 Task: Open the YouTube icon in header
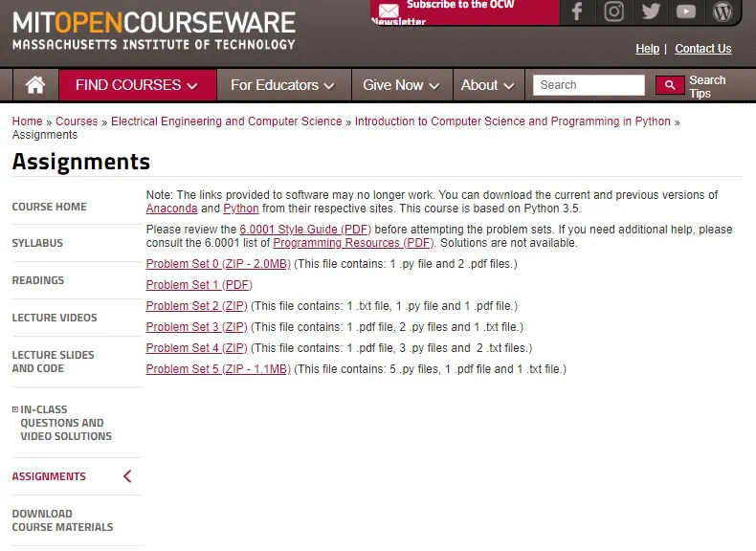[x=685, y=11]
